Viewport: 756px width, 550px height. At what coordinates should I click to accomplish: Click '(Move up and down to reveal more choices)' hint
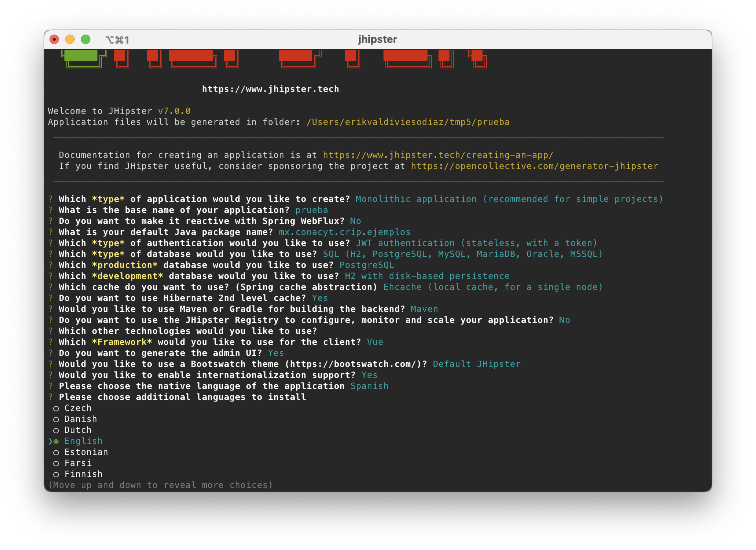[x=160, y=485]
